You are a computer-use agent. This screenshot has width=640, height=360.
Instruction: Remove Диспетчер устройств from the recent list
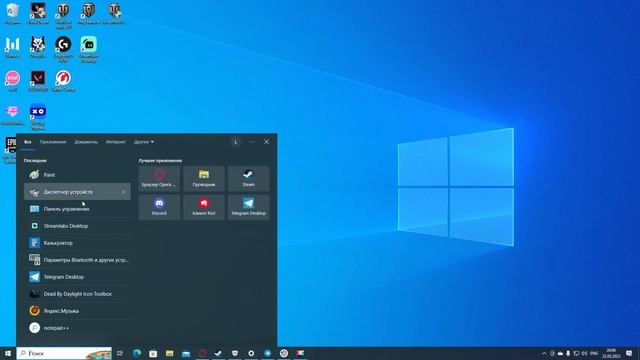pos(123,192)
